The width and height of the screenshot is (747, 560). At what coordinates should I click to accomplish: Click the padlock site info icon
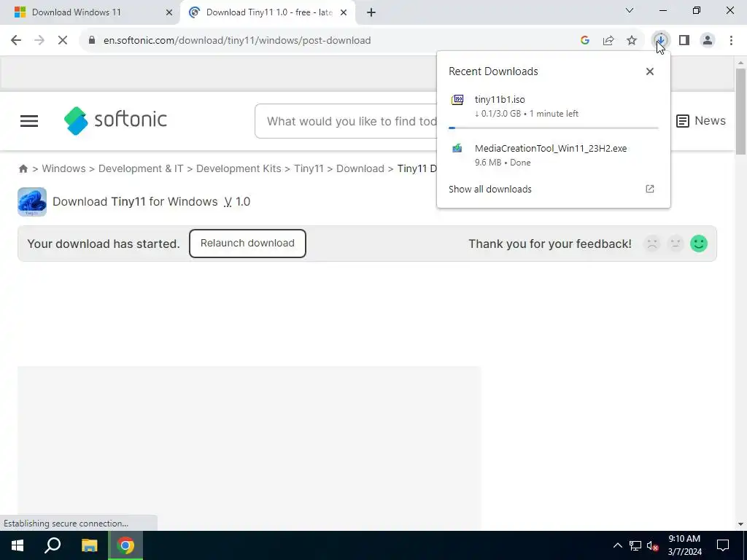pos(92,41)
